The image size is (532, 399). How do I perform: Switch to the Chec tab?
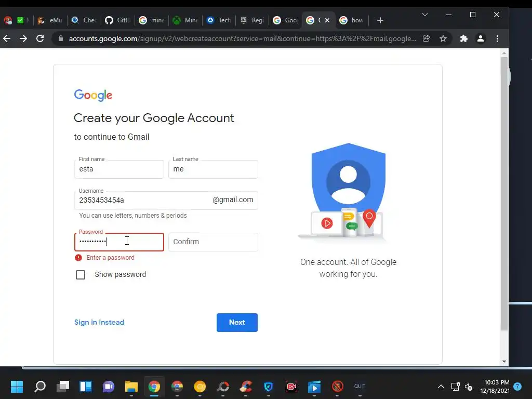point(84,20)
